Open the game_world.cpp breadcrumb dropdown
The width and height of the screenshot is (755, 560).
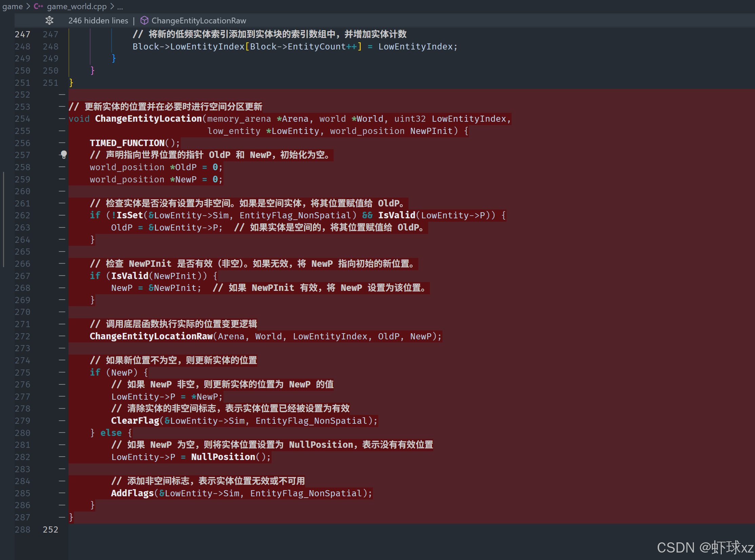(77, 6)
